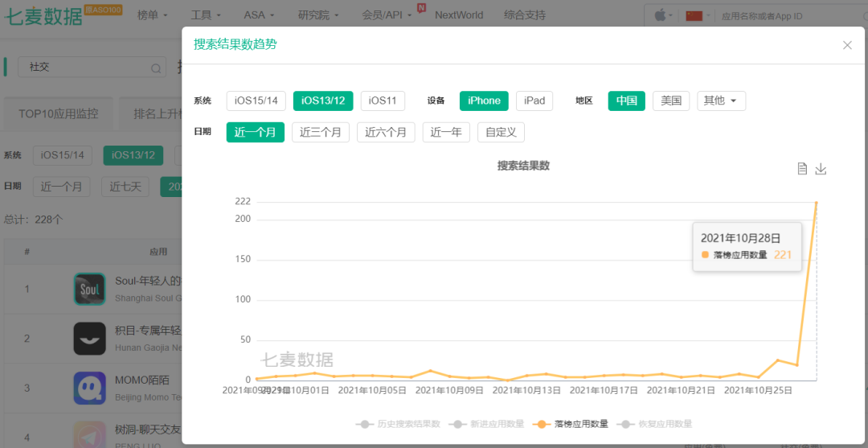Close the search trend dialog
The image size is (868, 448).
pos(847,45)
